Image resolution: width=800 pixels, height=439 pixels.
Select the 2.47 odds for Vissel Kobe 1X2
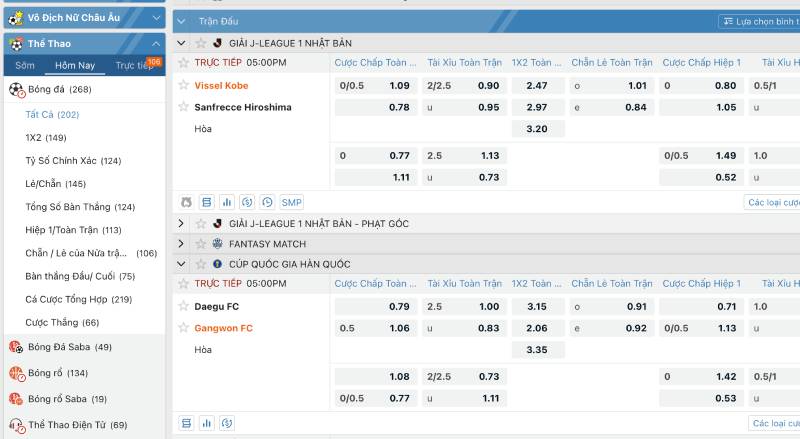pos(536,86)
